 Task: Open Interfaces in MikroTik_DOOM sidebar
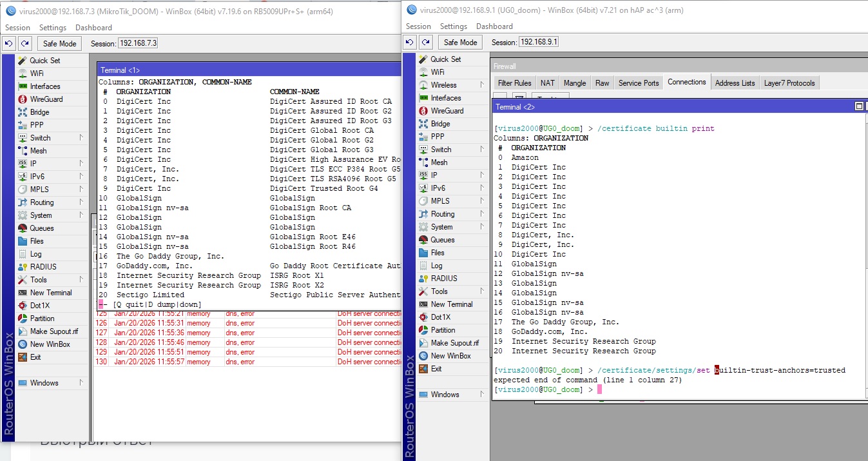45,86
